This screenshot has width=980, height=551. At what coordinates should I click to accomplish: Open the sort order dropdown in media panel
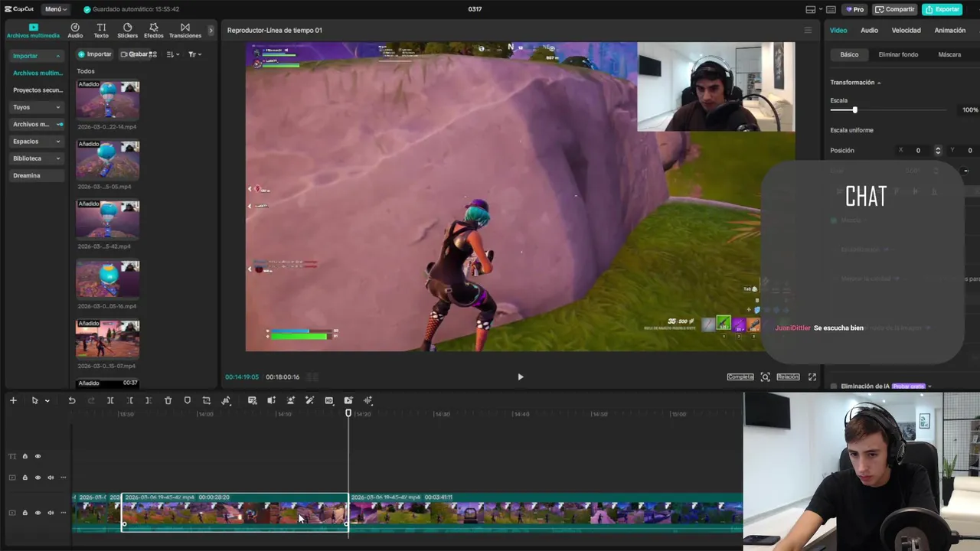point(173,54)
